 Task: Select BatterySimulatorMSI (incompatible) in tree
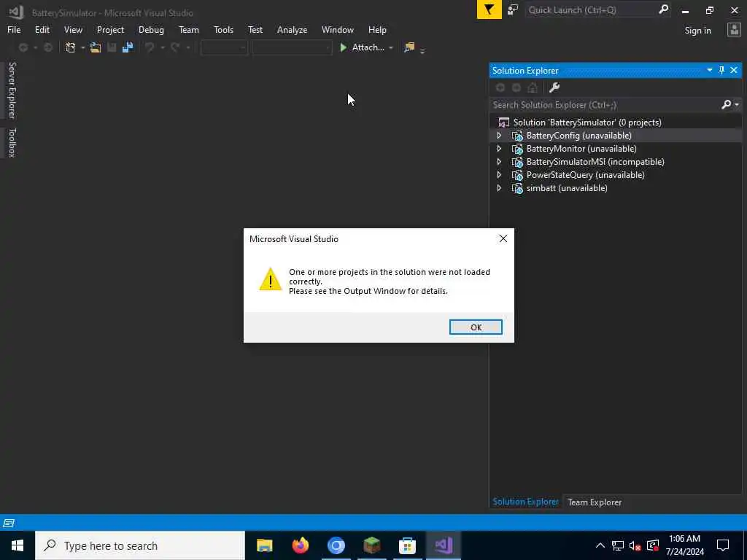tap(595, 162)
